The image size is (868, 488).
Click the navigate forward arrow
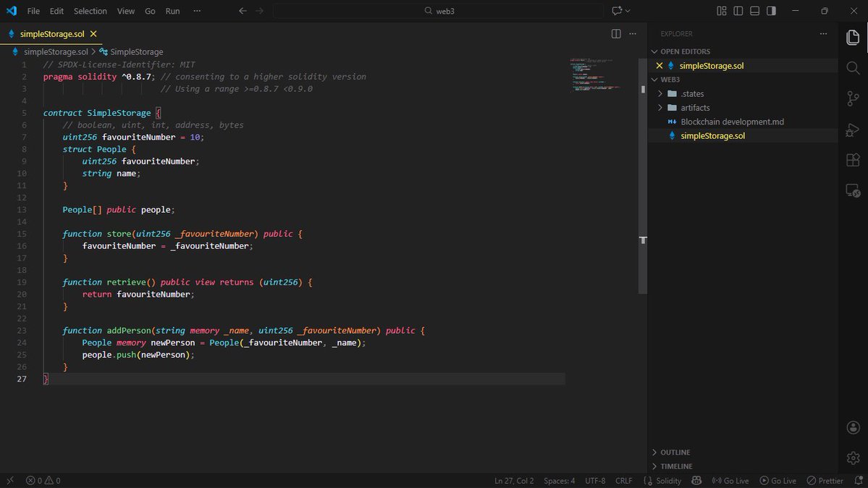click(260, 11)
